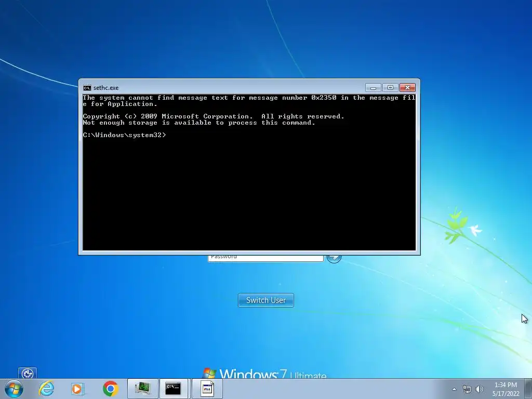Close the sethc.exe window
Screen dimensions: 532x399
[407, 88]
